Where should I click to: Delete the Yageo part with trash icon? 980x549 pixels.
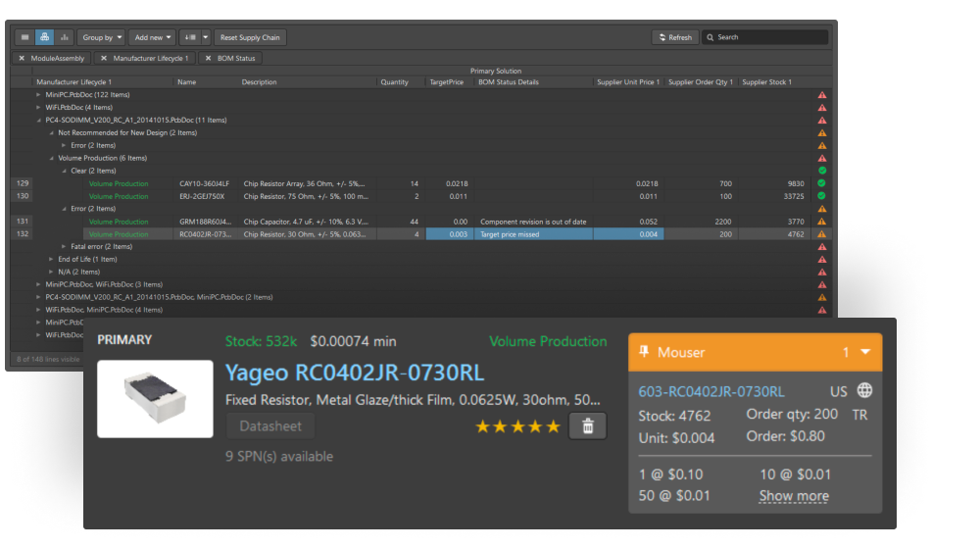[x=587, y=425]
